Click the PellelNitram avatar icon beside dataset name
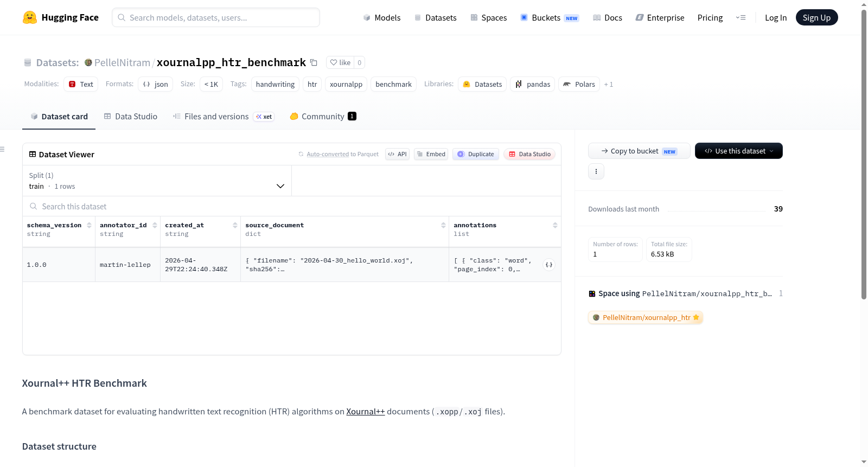Screen dimensions: 868x467 (x=88, y=62)
